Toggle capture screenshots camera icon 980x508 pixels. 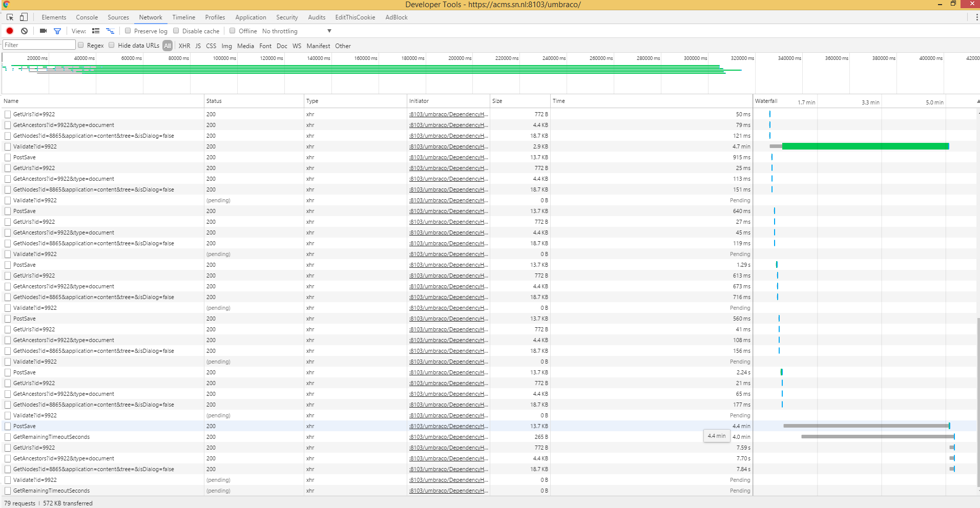[x=43, y=31]
